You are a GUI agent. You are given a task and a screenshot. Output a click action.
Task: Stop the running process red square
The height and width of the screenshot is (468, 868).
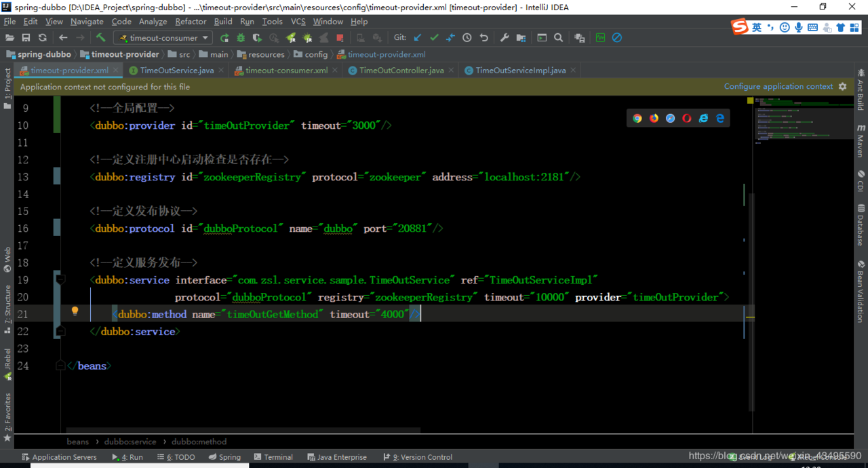[340, 38]
